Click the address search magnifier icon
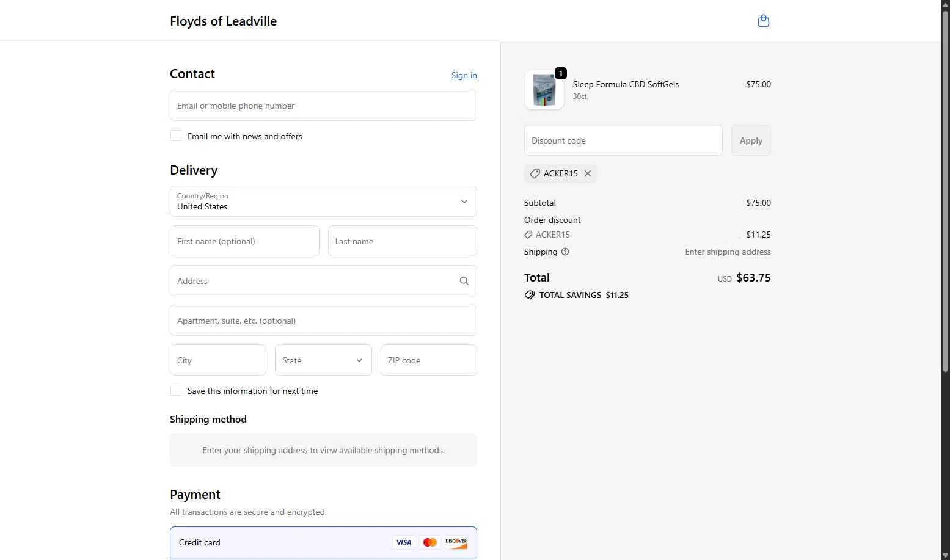This screenshot has width=950, height=560. (464, 281)
